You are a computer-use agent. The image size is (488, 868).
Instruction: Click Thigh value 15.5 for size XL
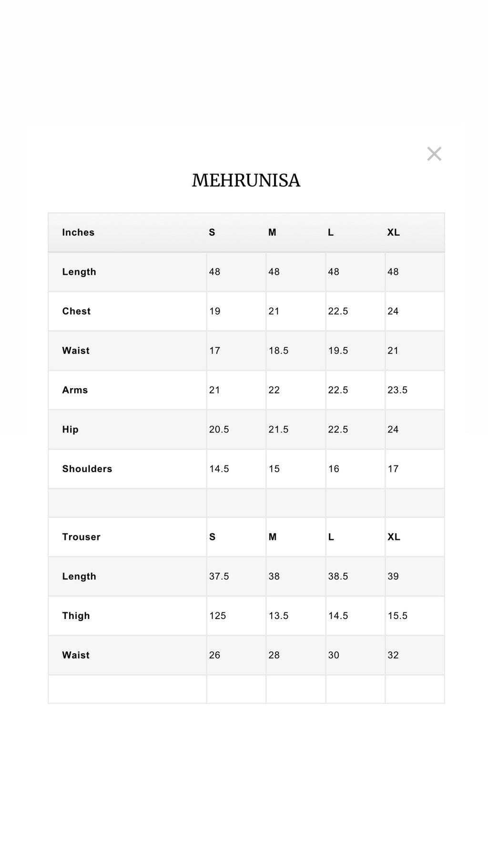click(397, 616)
